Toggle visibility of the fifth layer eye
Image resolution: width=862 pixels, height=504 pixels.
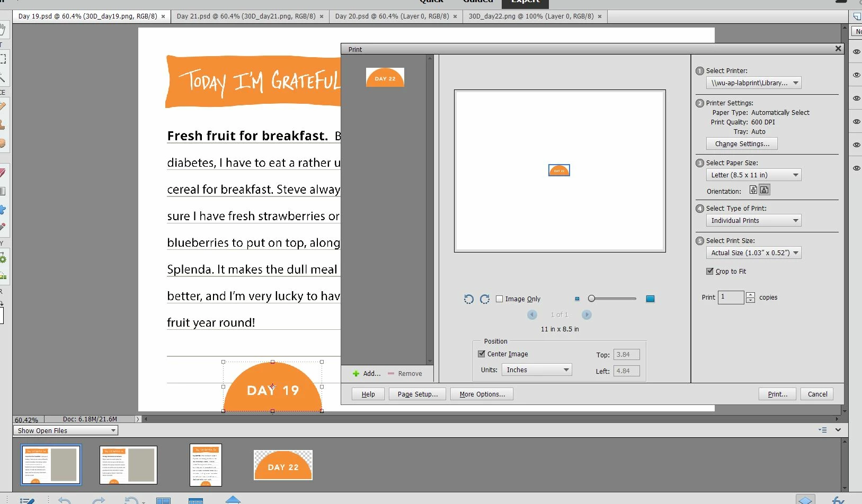[x=856, y=145]
